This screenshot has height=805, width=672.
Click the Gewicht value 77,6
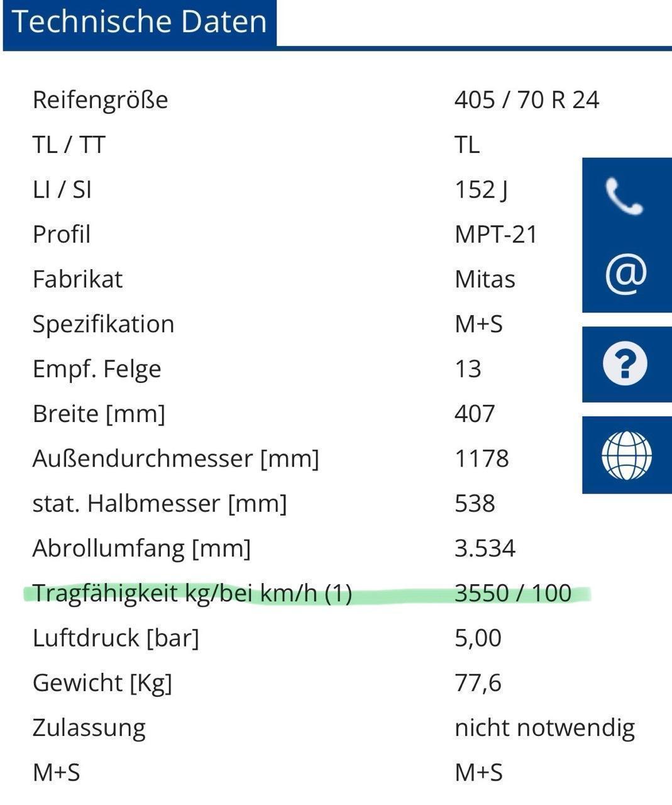478,682
